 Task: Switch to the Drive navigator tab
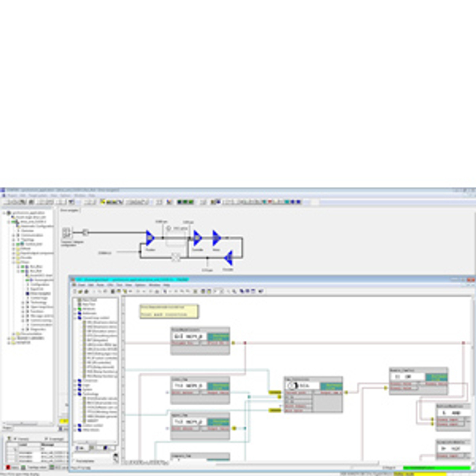coord(70,210)
